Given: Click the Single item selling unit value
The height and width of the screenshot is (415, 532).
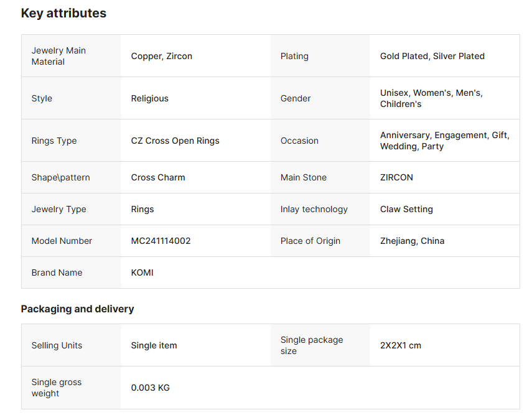Looking at the screenshot, I should pyautogui.click(x=154, y=345).
